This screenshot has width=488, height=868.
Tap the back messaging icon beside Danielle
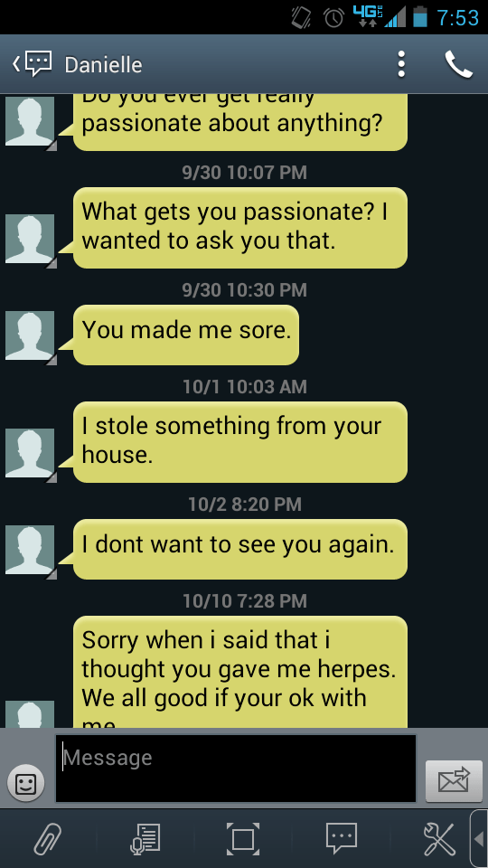click(x=33, y=64)
